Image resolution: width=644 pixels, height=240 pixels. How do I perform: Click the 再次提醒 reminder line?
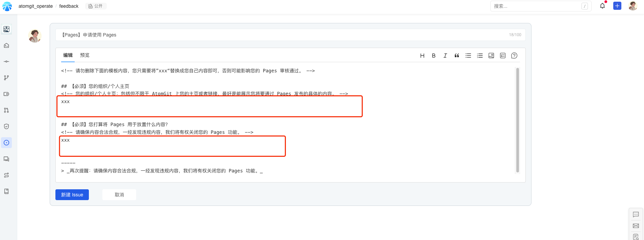click(162, 171)
